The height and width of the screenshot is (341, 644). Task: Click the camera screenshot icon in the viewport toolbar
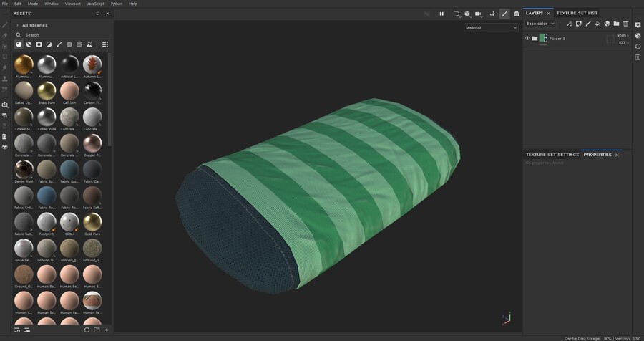pyautogui.click(x=517, y=14)
